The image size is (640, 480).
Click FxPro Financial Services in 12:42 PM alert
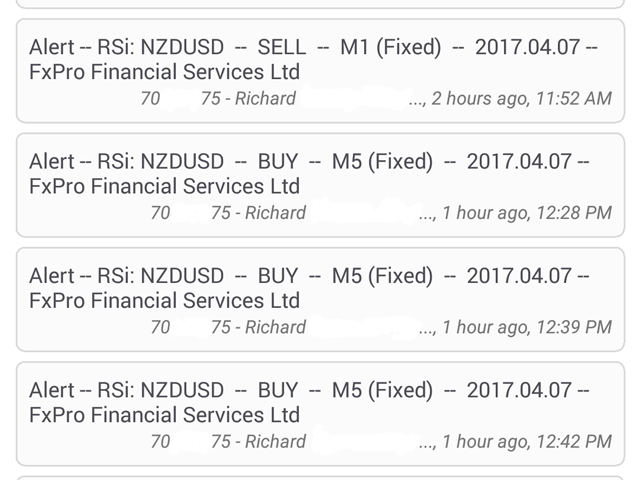(x=164, y=415)
